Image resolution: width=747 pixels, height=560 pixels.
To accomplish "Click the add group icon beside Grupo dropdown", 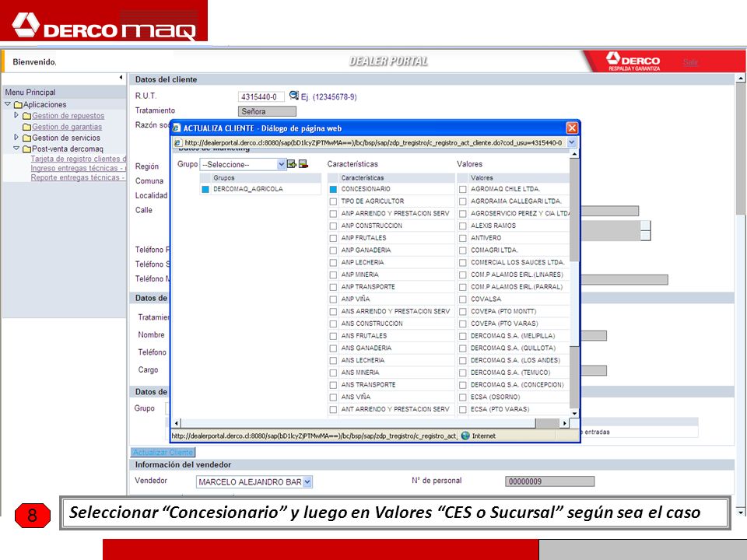I will 292,164.
